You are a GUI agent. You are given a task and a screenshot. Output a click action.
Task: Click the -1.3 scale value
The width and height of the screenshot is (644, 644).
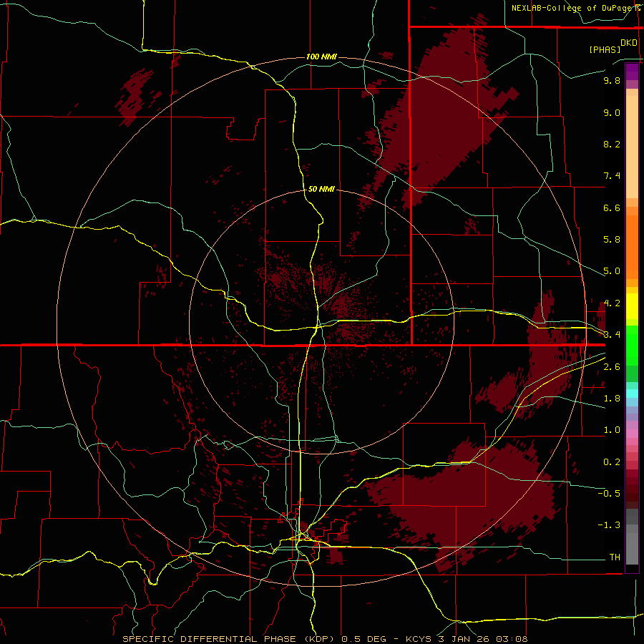tap(609, 525)
